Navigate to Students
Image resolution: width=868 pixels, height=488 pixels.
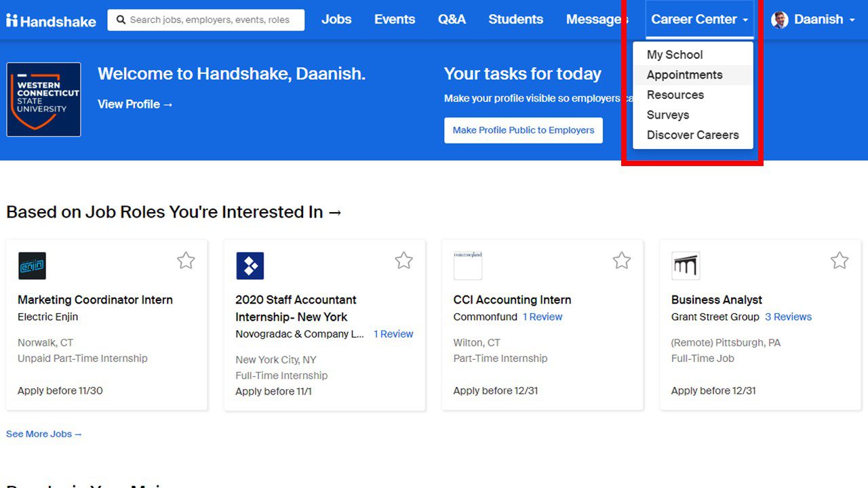click(x=515, y=20)
